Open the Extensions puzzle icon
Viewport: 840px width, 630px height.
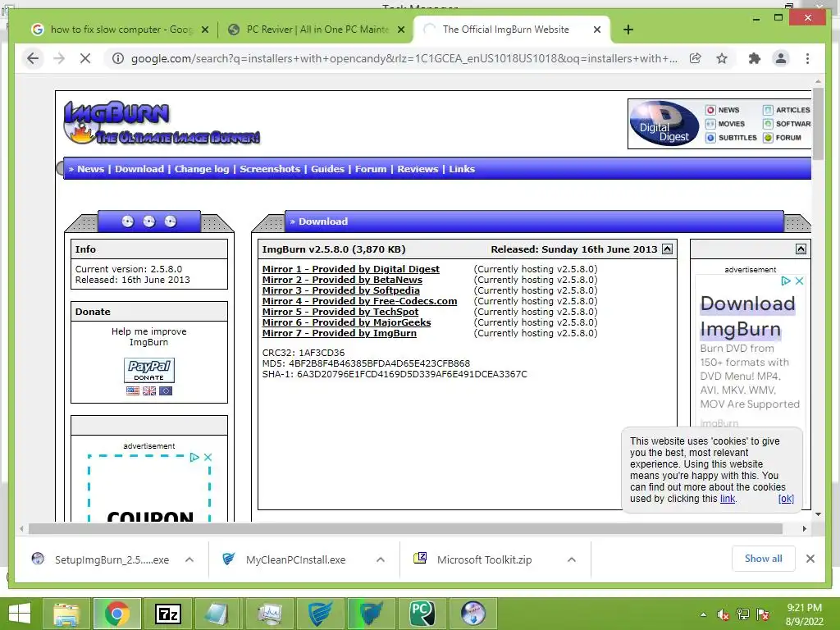755,58
